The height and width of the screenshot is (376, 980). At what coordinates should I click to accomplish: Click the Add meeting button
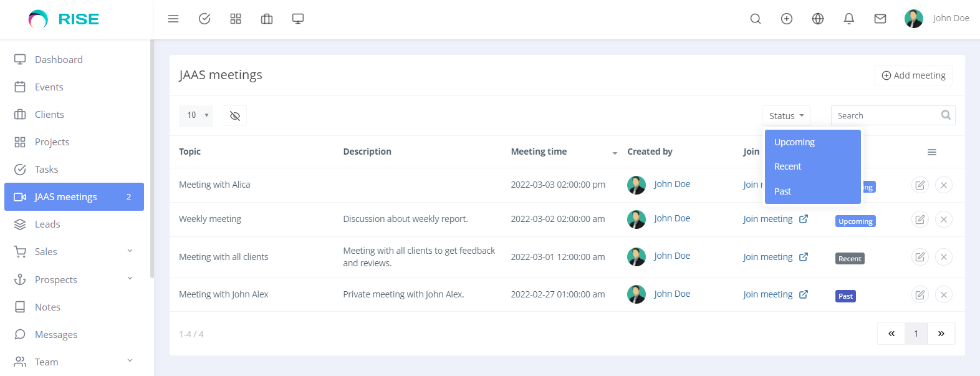[913, 75]
